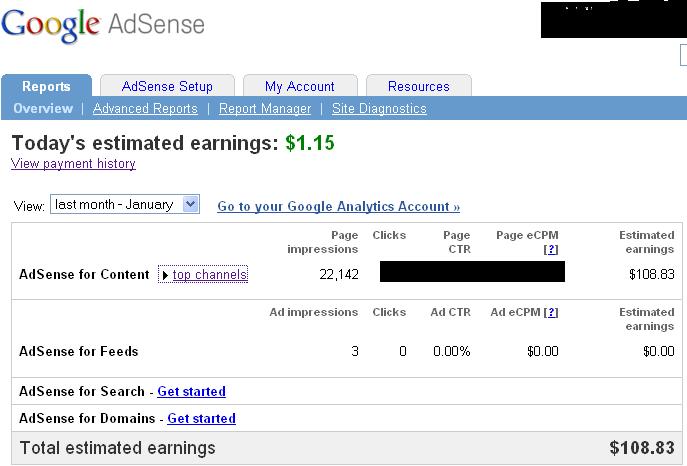Click the Total estimated earnings $108.83 value
The image size is (687, 466).
coord(642,448)
